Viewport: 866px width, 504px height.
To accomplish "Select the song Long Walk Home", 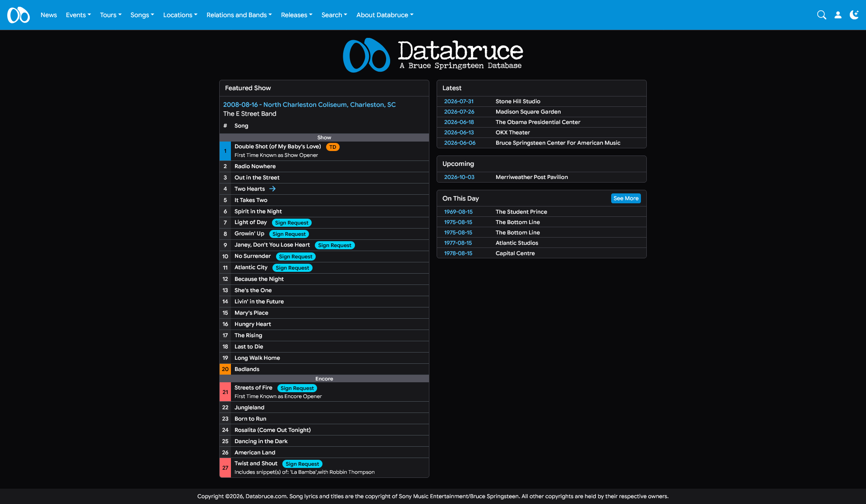I will pos(257,358).
